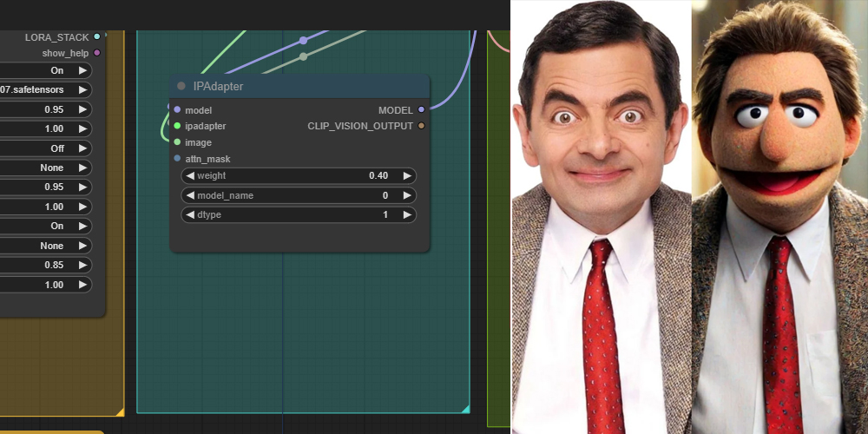Click the midpoint dot on the purple link
Viewport: 868px width, 434px height.
pos(303,41)
